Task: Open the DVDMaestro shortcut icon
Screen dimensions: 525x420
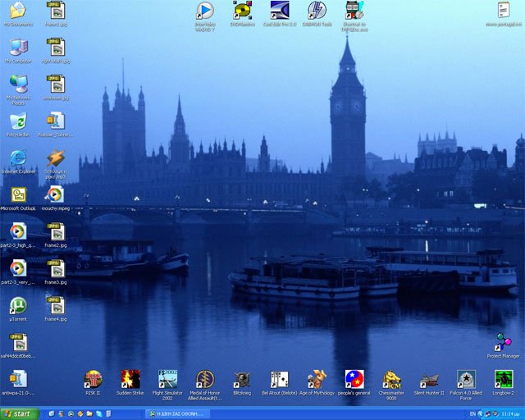Action: pyautogui.click(x=243, y=11)
